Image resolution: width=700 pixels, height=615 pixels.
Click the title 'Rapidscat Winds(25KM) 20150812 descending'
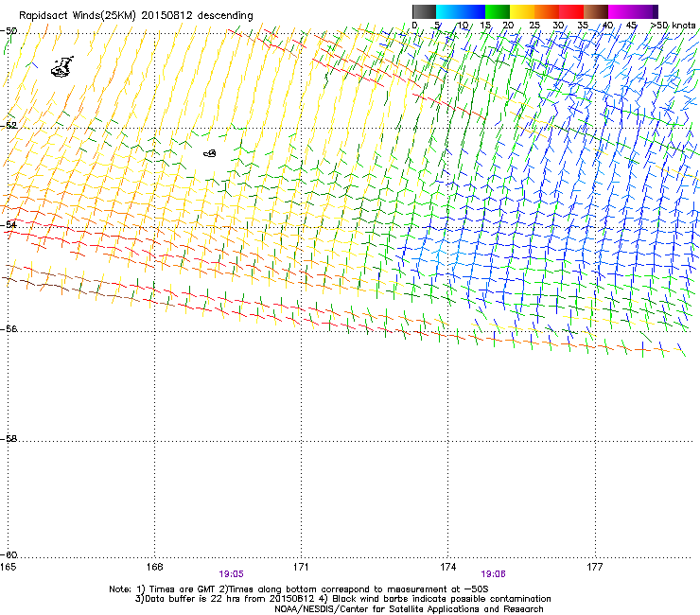[x=135, y=15]
